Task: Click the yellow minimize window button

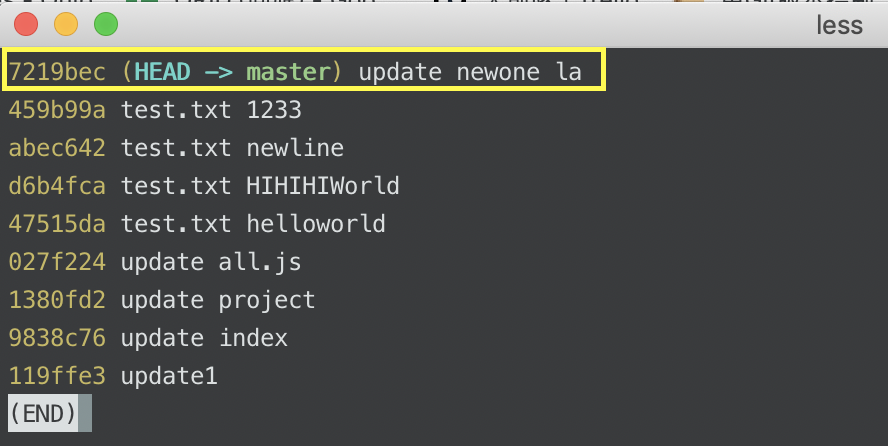Action: pos(66,25)
